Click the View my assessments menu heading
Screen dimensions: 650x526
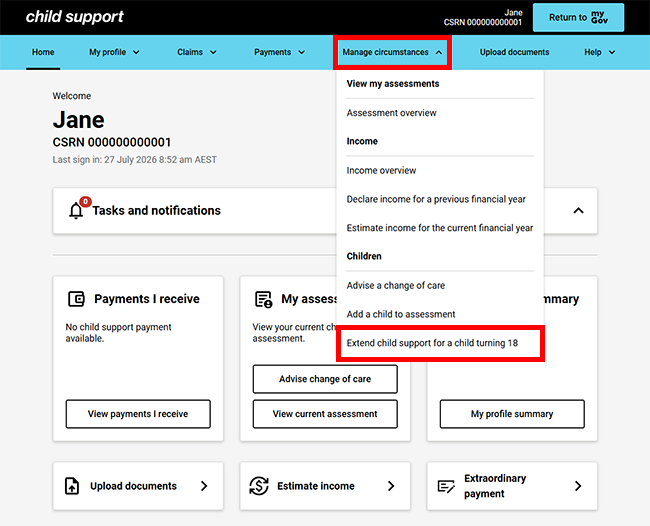pyautogui.click(x=393, y=84)
